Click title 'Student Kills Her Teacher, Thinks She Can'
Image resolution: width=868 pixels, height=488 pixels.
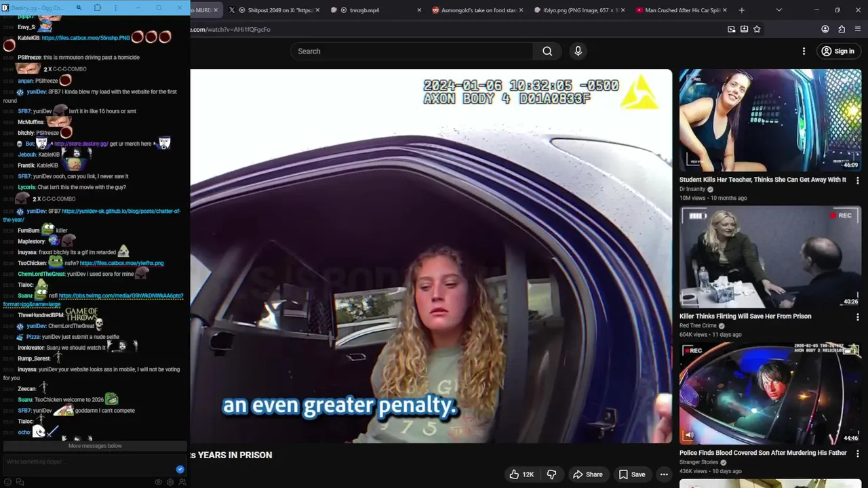(x=763, y=180)
